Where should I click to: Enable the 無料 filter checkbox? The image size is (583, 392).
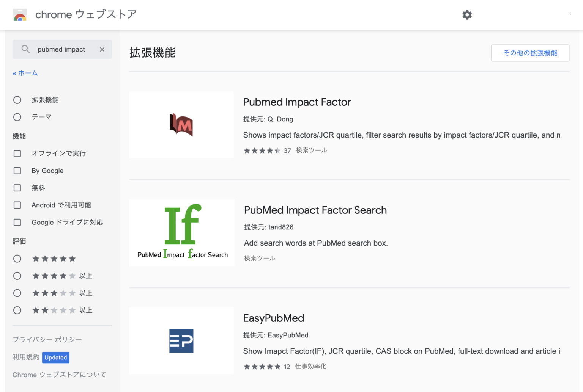(17, 188)
